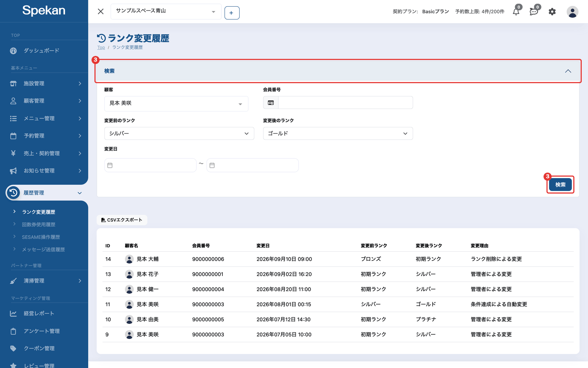Viewport: 588px width, 368px height.
Task: Click プラチナ rank cell
Action: pos(426,319)
